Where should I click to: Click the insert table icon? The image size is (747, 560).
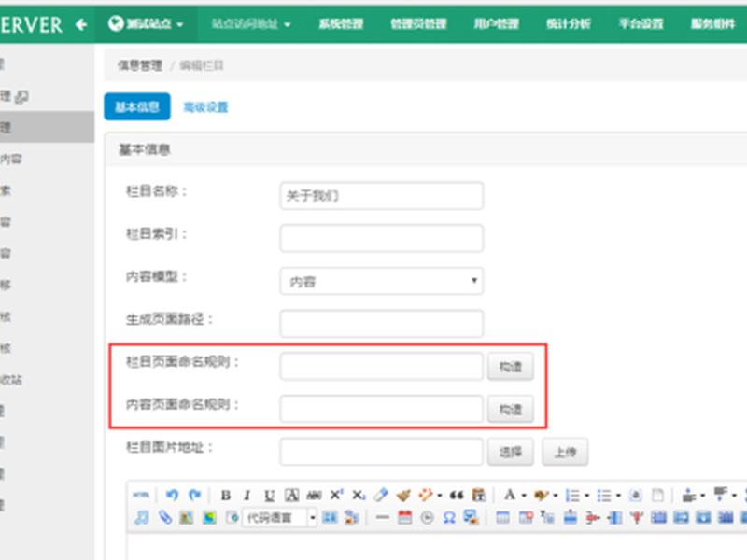(502, 518)
